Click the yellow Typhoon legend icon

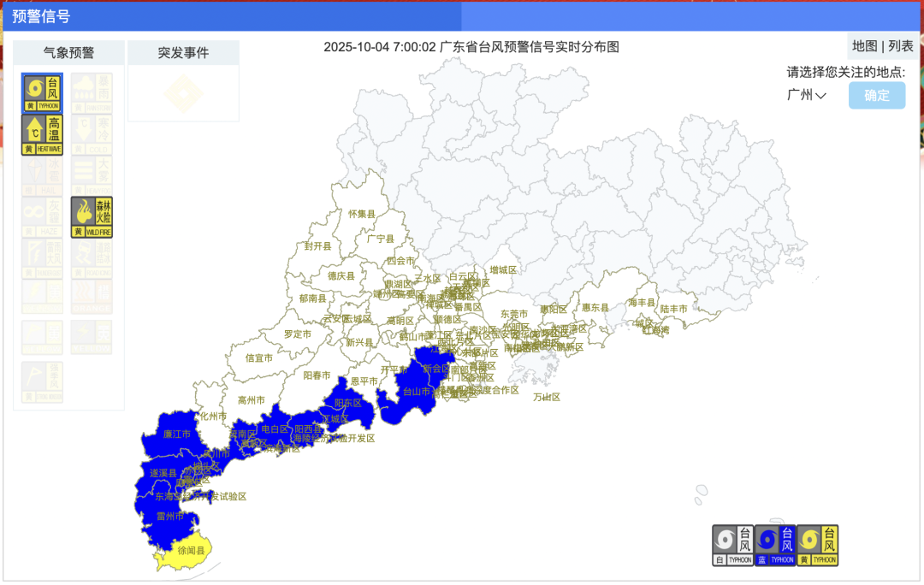coord(817,546)
